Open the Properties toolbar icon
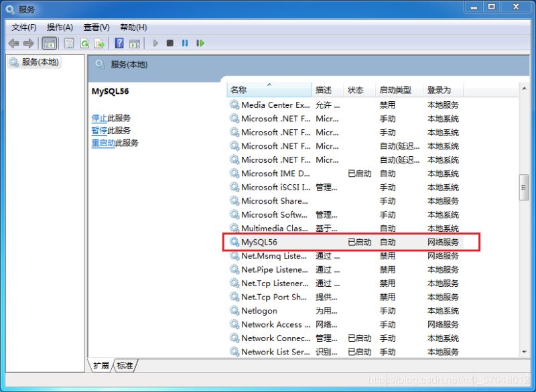Viewport: 536px width, 392px height. pos(69,44)
